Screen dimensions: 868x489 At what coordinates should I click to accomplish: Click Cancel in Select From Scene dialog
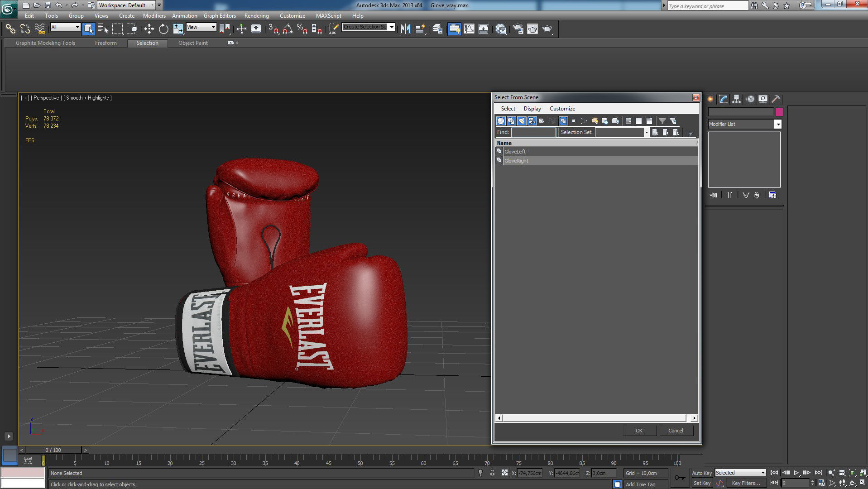pyautogui.click(x=676, y=431)
